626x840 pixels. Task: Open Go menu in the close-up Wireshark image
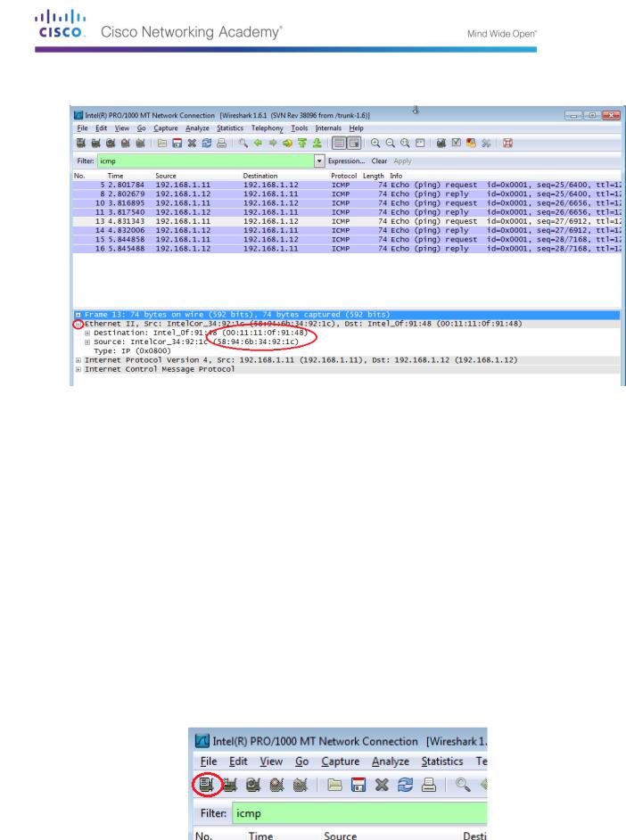pyautogui.click(x=302, y=762)
